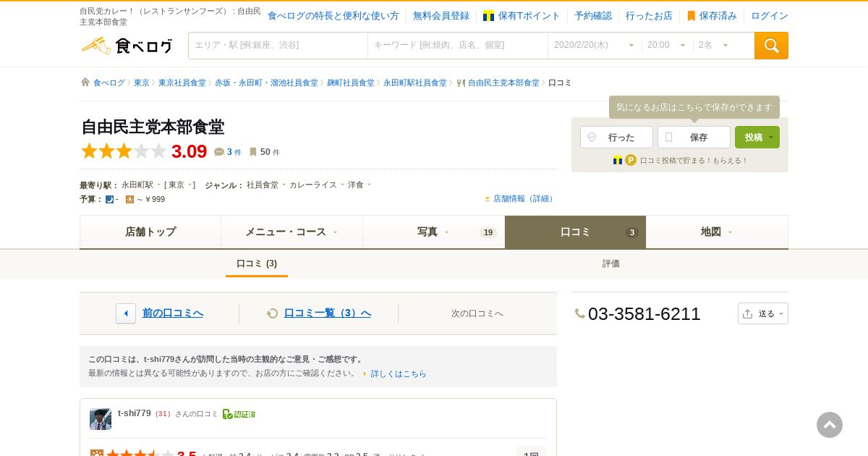Open 無料会員登録 link
The image size is (868, 456).
click(441, 16)
